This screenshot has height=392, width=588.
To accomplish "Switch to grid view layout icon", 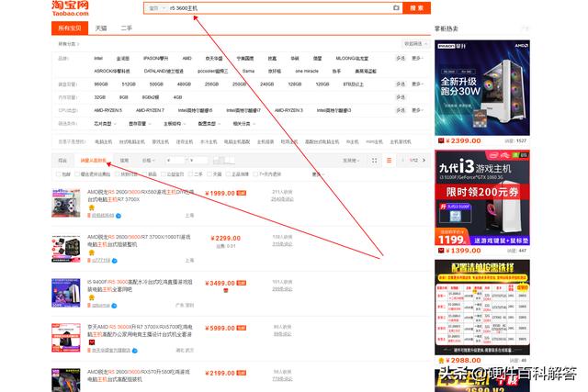I will click(x=374, y=161).
